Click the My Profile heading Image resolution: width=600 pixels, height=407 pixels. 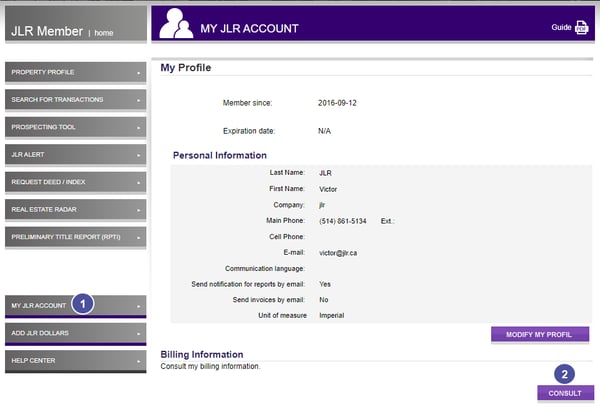tap(186, 68)
